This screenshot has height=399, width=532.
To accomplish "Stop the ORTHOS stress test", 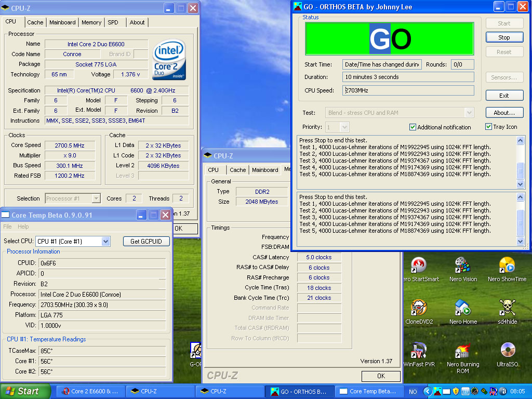I will [x=504, y=37].
